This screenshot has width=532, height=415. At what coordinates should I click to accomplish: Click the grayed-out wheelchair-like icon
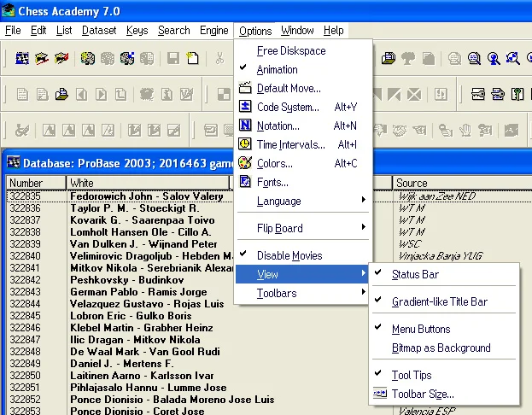coord(22,130)
